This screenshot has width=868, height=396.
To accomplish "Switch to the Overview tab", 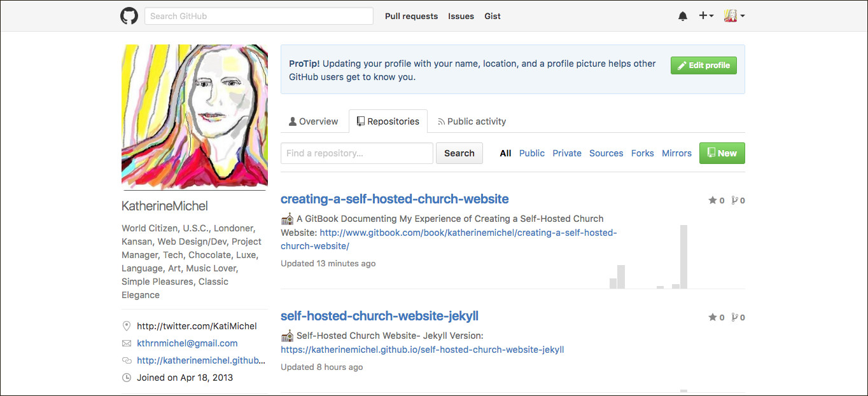I will coord(313,121).
